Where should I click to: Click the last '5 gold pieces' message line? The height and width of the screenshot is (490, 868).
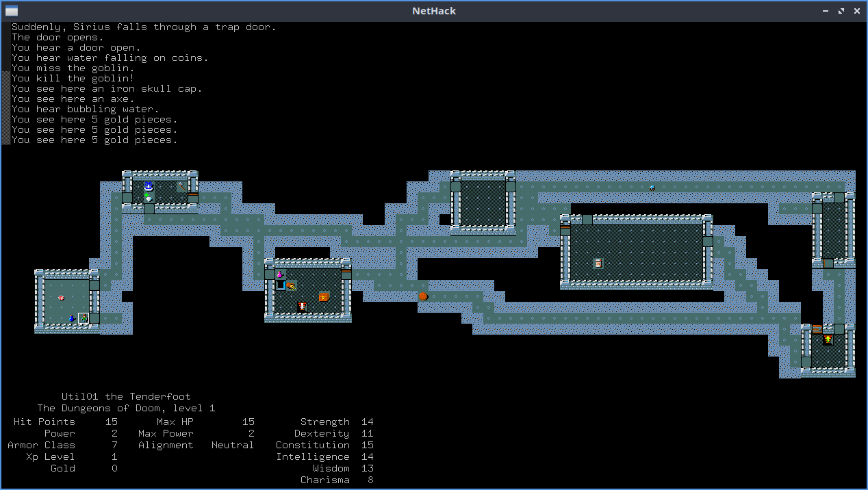[94, 140]
